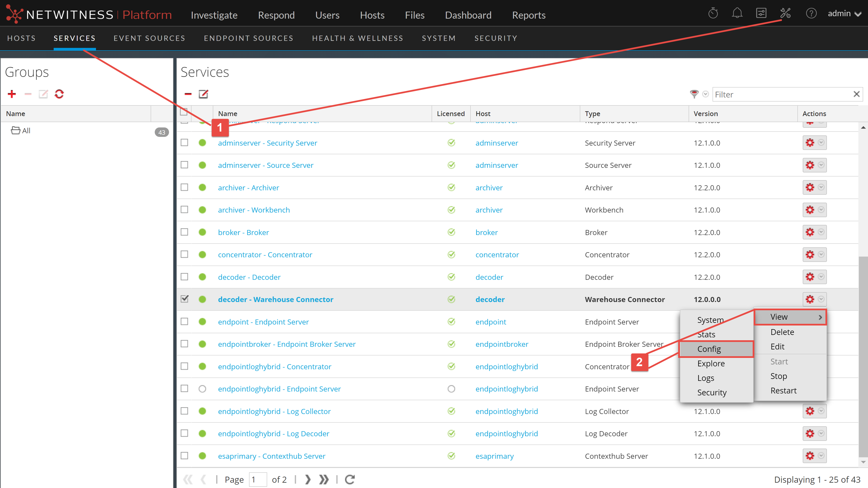
Task: Click gear actions for adminserver Source Server
Action: coord(810,165)
